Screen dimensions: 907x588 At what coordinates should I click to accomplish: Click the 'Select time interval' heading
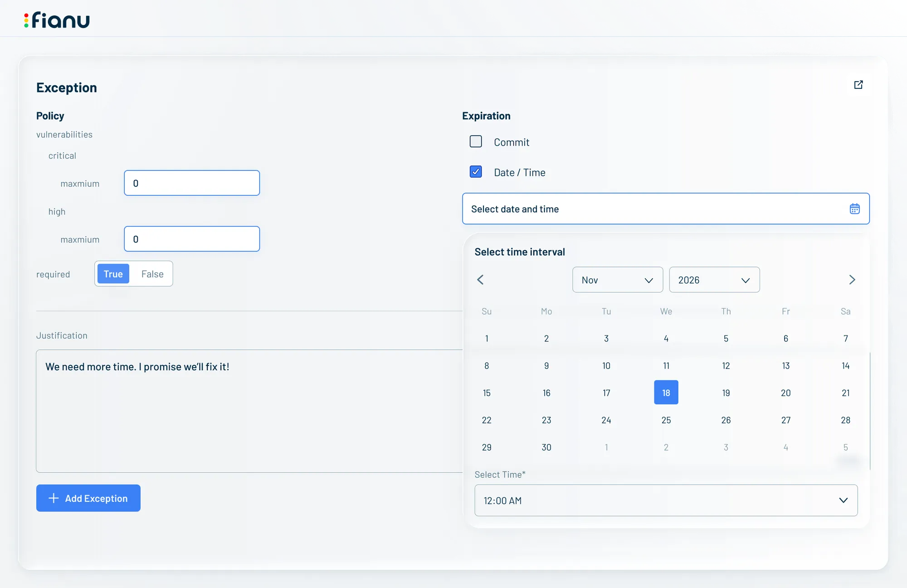click(520, 252)
